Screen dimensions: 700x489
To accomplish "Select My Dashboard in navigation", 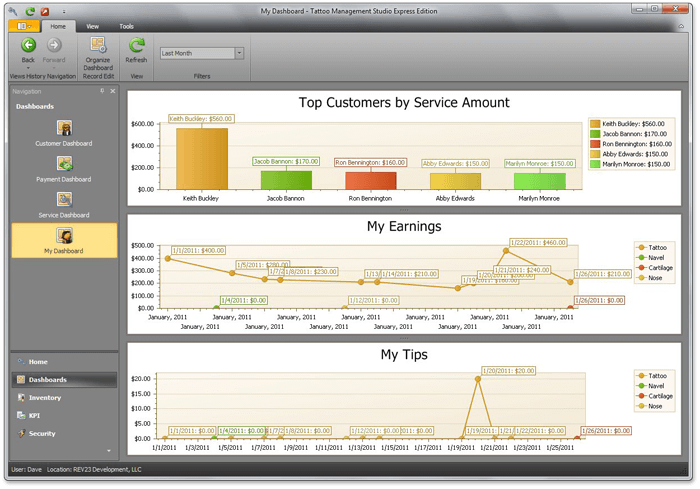I will tap(64, 237).
